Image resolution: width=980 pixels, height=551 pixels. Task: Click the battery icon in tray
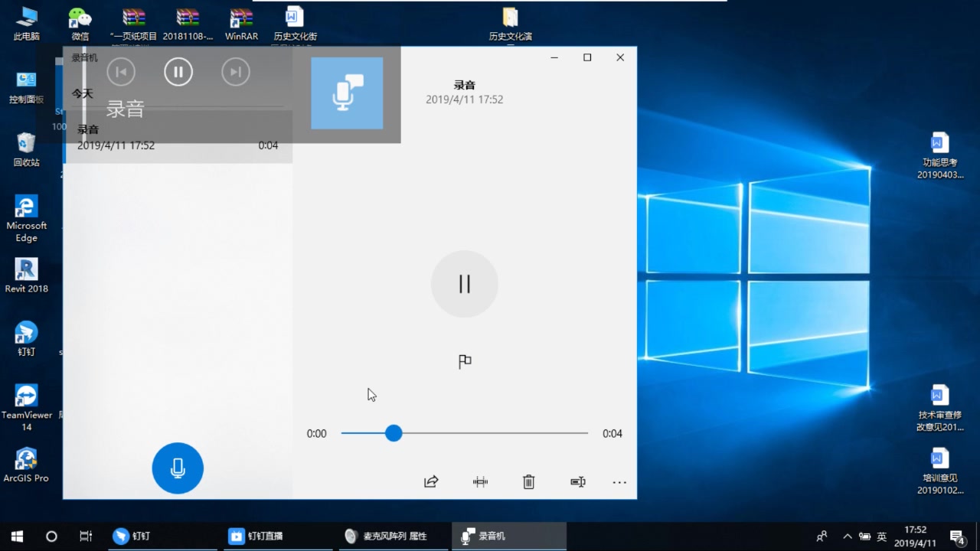click(864, 536)
